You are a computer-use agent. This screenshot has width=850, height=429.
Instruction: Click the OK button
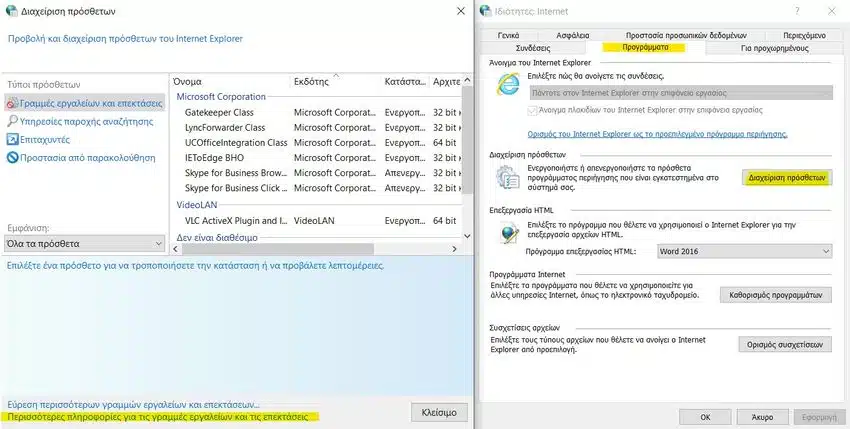coord(705,417)
